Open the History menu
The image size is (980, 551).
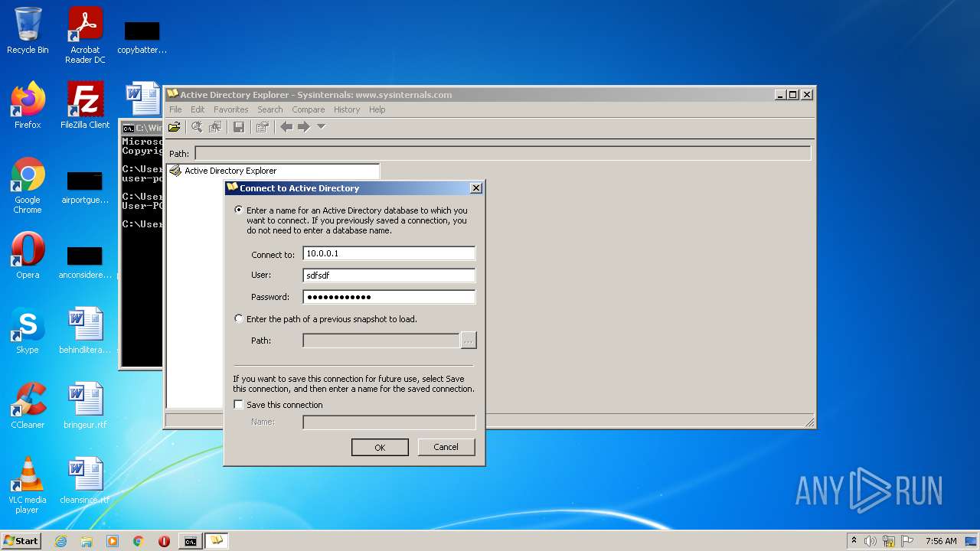click(346, 109)
